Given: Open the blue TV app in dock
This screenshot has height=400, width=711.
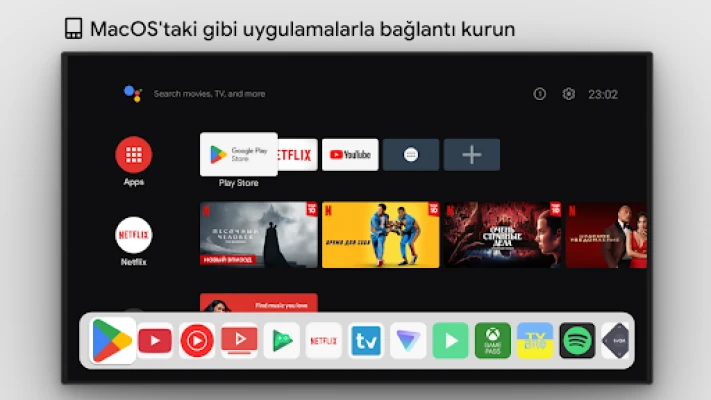Looking at the screenshot, I should tap(366, 341).
